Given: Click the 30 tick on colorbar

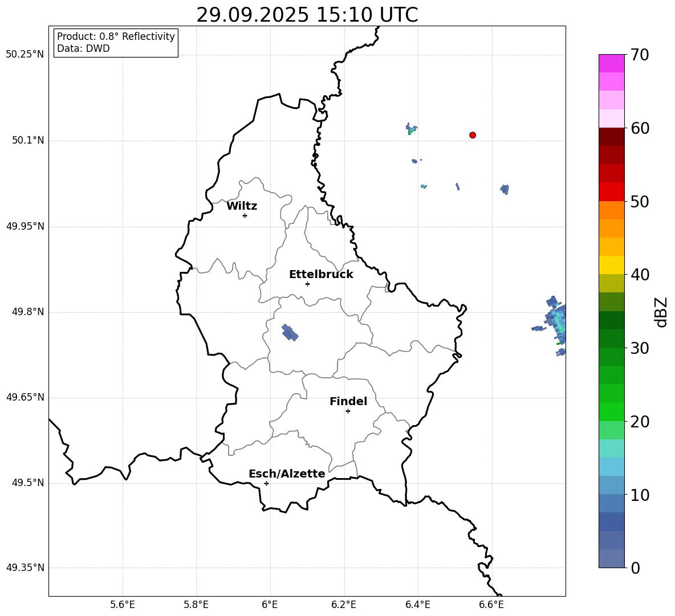Looking at the screenshot, I should (640, 348).
